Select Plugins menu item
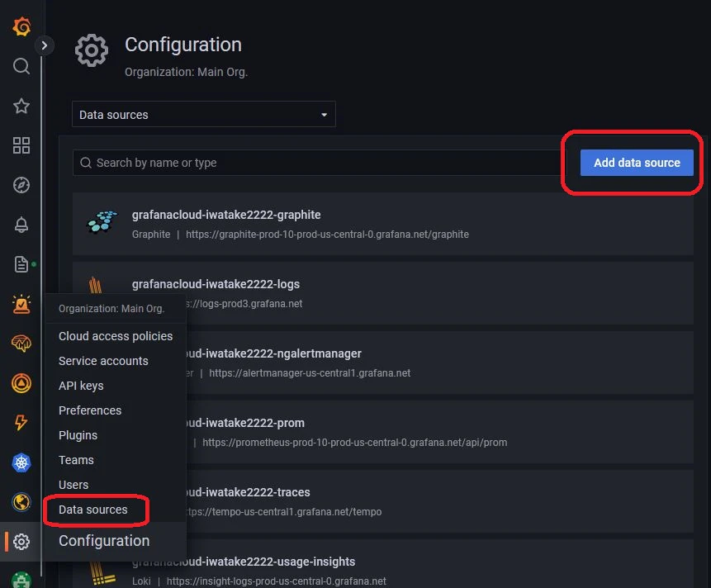This screenshot has width=711, height=588. [x=78, y=435]
